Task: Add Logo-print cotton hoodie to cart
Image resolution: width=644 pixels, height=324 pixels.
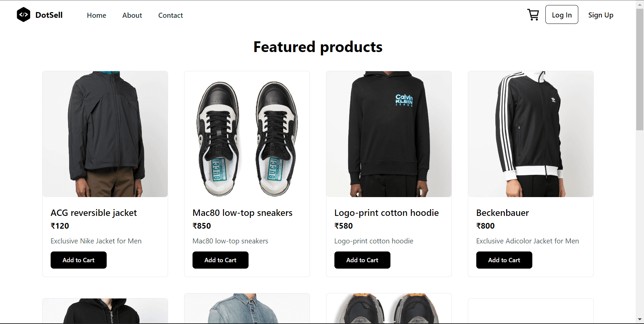Action: [362, 260]
